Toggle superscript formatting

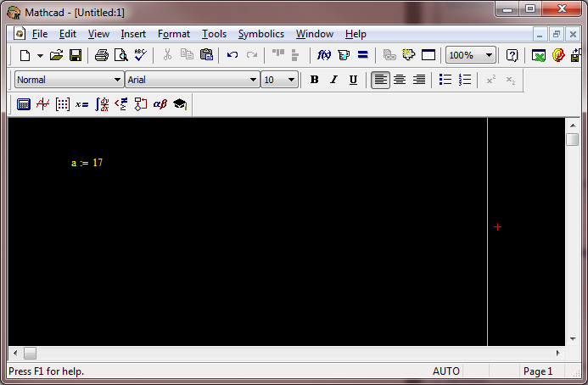tap(491, 80)
